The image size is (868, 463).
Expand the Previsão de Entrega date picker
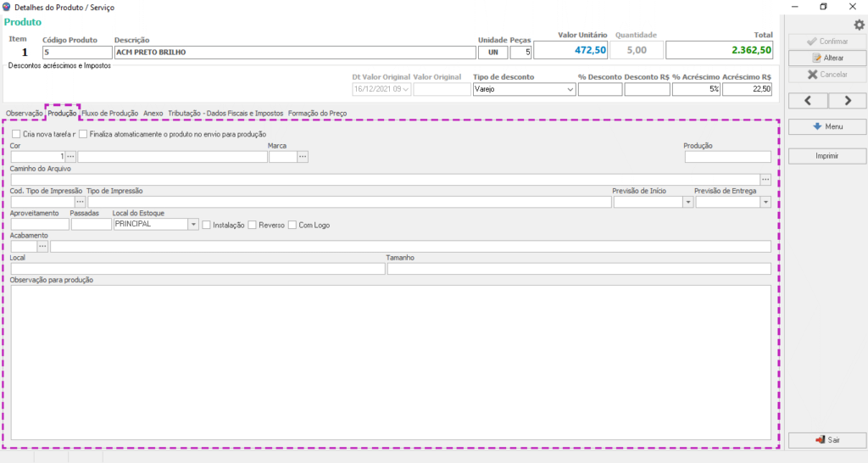765,203
